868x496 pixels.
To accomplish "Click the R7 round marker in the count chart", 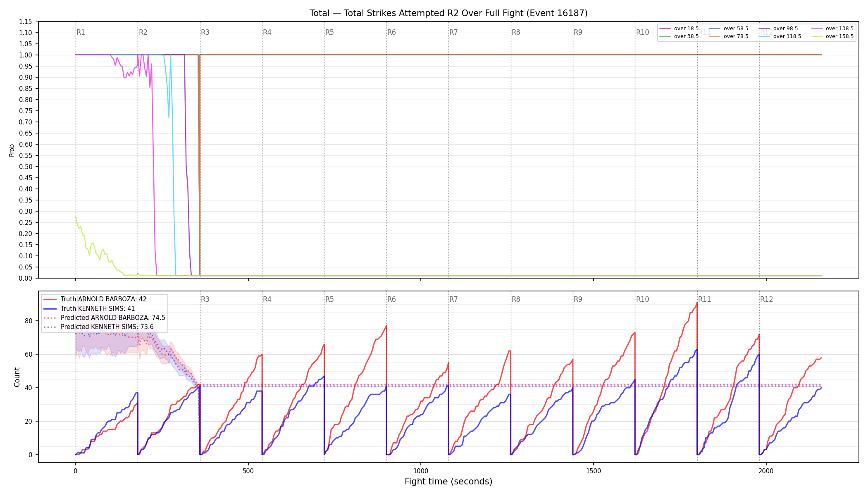I will pos(453,299).
